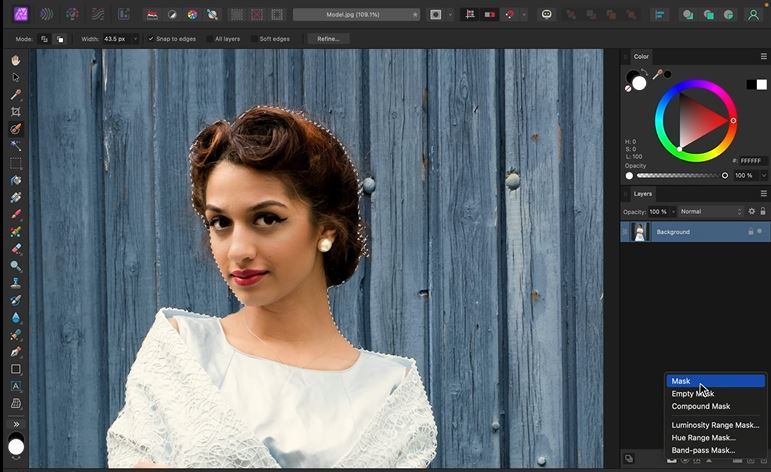
Task: Set selection mode to Subtract
Action: coord(59,39)
